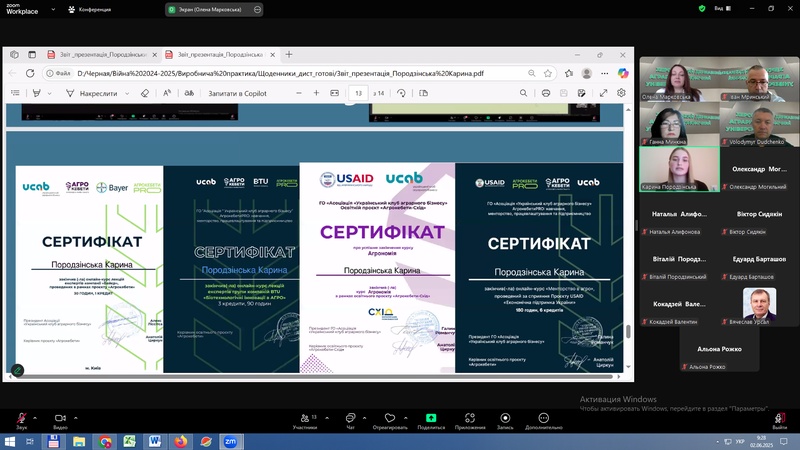Enter full screen PDF view
This screenshot has width=800, height=450.
pyautogui.click(x=604, y=93)
